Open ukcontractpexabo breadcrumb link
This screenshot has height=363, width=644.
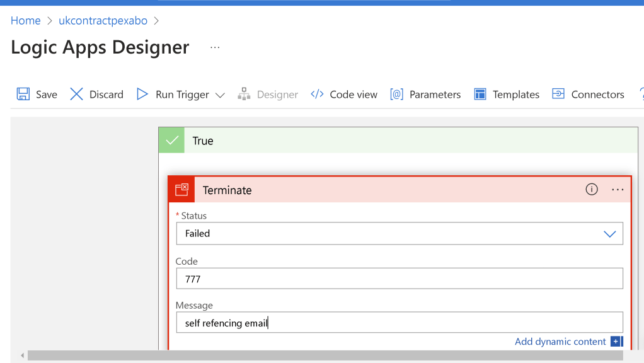coord(103,21)
